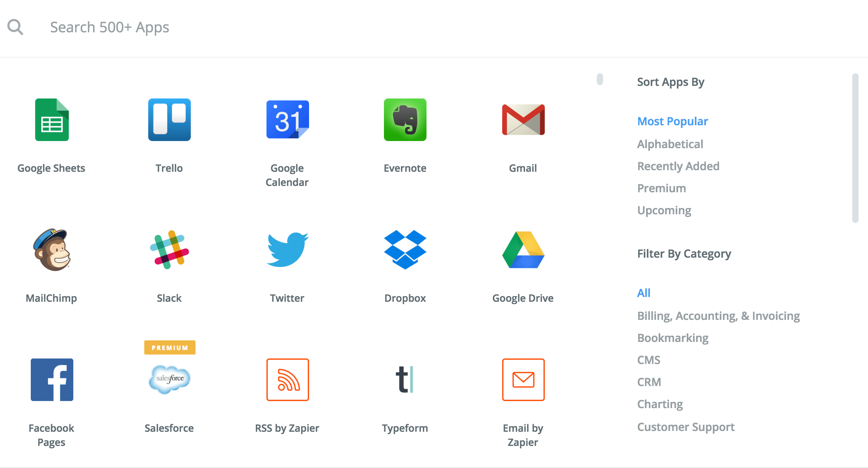Filter apps by CMS

click(x=649, y=360)
